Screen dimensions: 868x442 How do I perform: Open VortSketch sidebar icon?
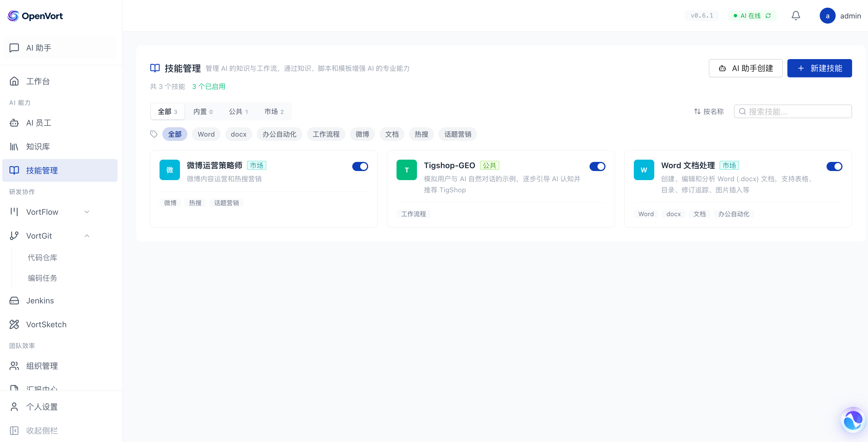14,324
